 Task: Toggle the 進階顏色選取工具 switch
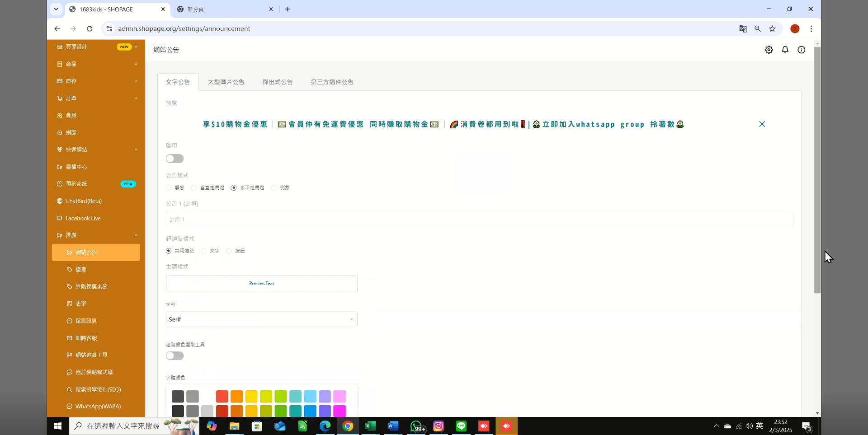[x=175, y=356]
